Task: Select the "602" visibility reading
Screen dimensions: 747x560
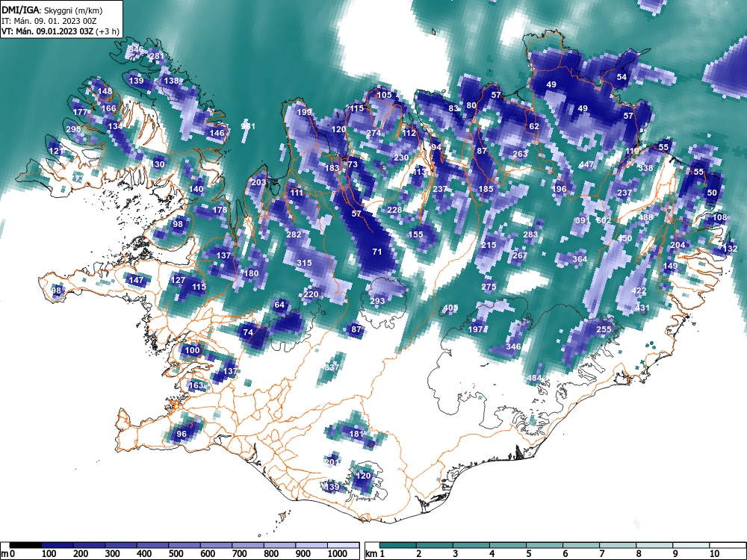Action: pos(604,220)
